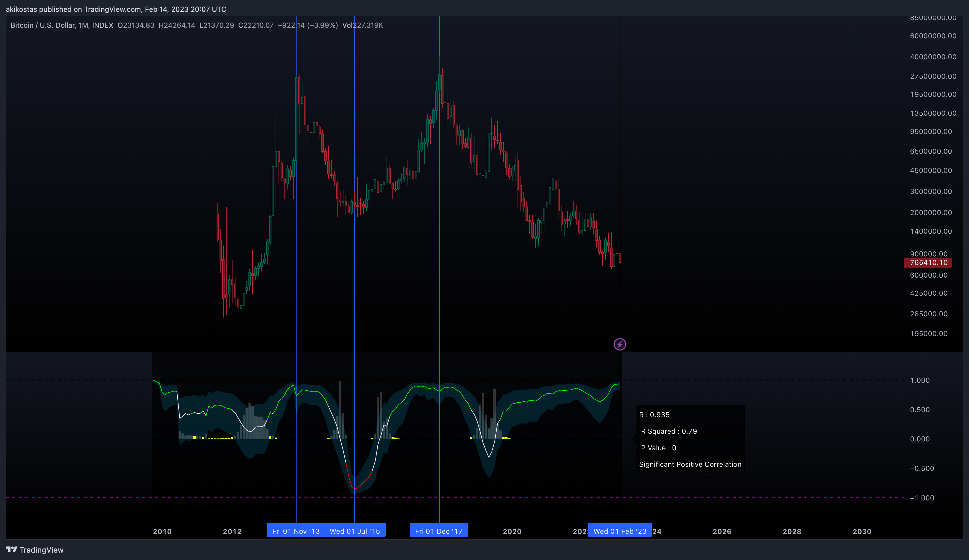
Task: Click the 'R Squared : 0.79' label
Action: pos(669,431)
